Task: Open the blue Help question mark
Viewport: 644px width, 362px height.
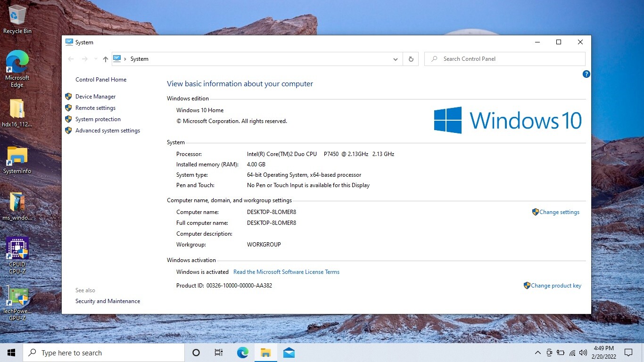Action: 586,74
